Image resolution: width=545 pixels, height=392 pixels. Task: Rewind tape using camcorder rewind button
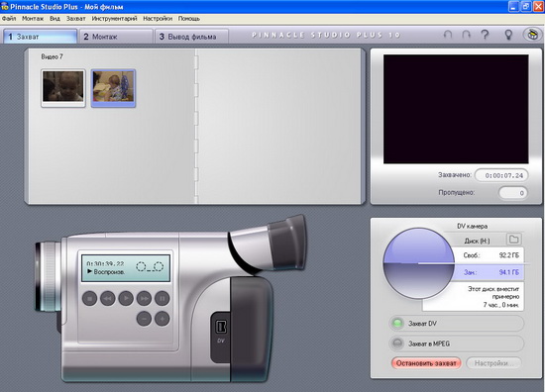pyautogui.click(x=108, y=299)
